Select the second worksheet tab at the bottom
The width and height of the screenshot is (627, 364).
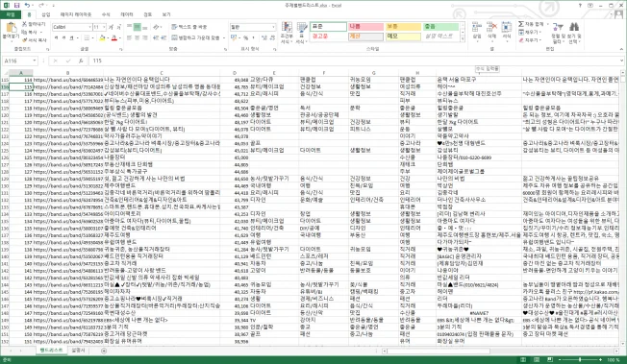tap(79, 351)
